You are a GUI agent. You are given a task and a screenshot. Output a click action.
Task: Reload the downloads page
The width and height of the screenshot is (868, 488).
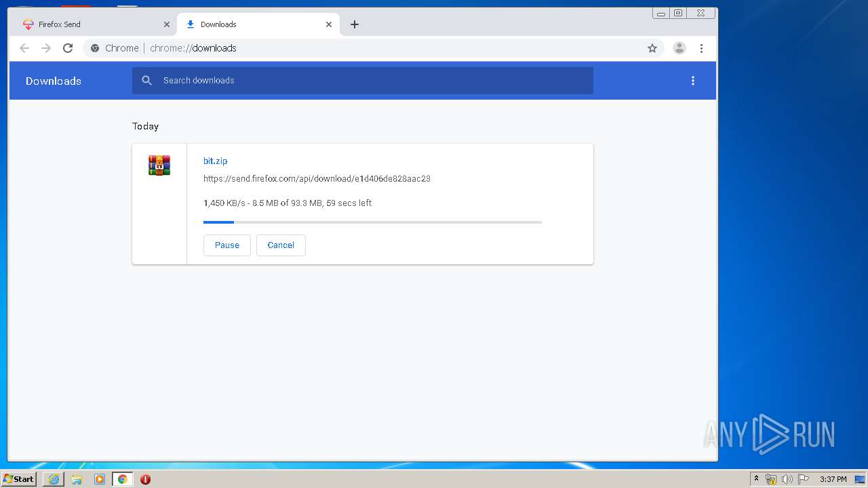(68, 48)
